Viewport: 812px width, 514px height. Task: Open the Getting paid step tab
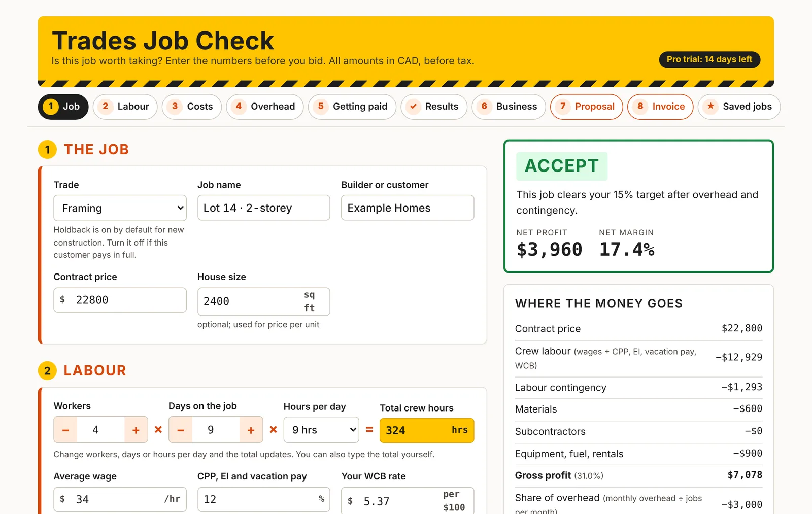point(352,107)
